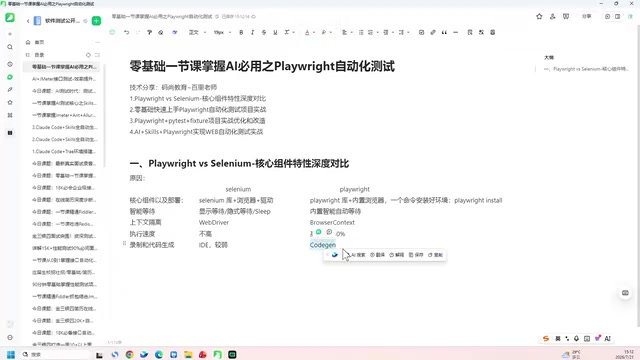Viewport: 640px width, 360px height.
Task: Click the Sogou input method S icon
Action: point(546,338)
